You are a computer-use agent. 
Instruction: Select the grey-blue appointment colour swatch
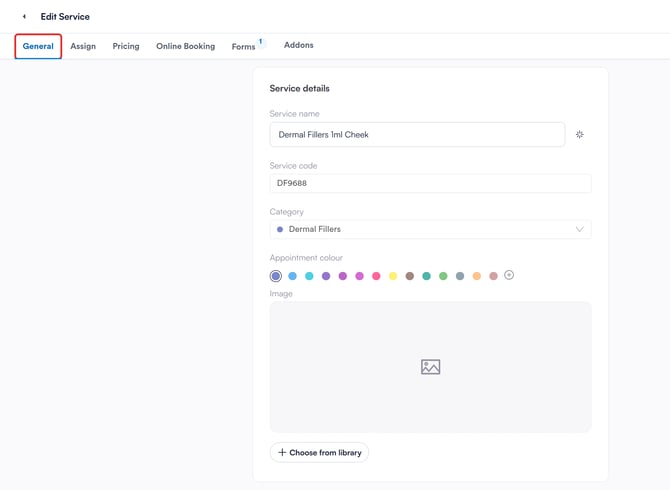click(460, 276)
